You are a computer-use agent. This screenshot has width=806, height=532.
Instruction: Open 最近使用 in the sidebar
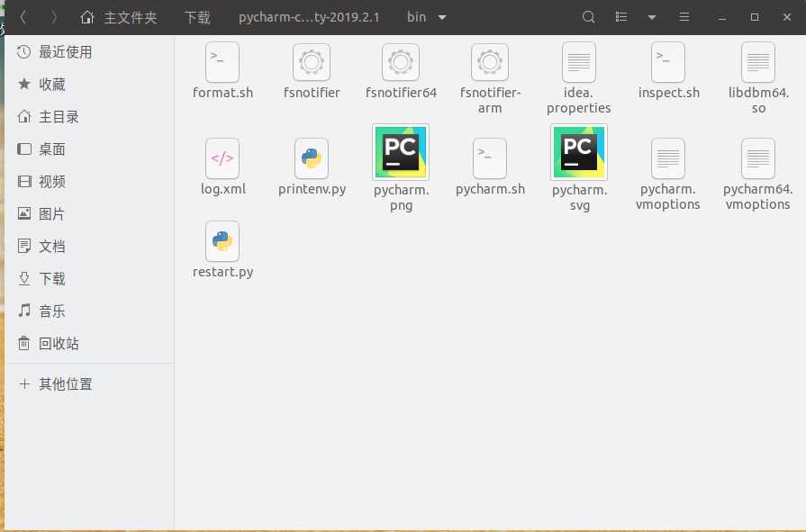pos(90,52)
